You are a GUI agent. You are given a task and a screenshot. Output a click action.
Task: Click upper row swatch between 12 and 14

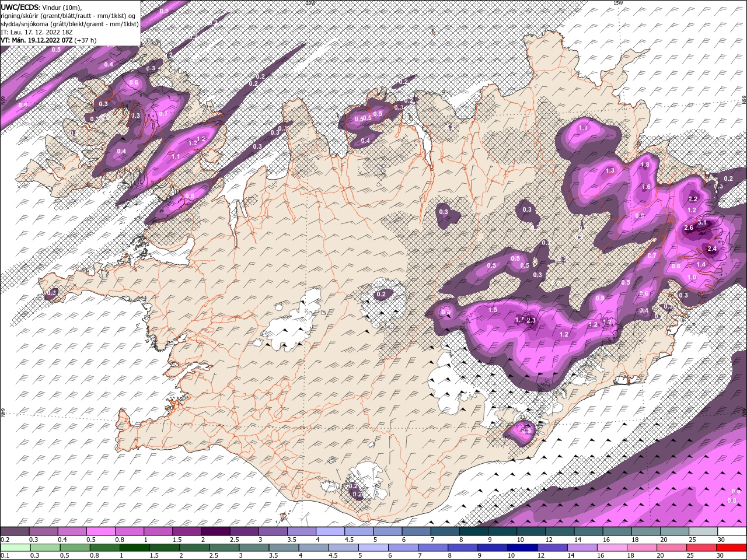pyautogui.click(x=560, y=531)
